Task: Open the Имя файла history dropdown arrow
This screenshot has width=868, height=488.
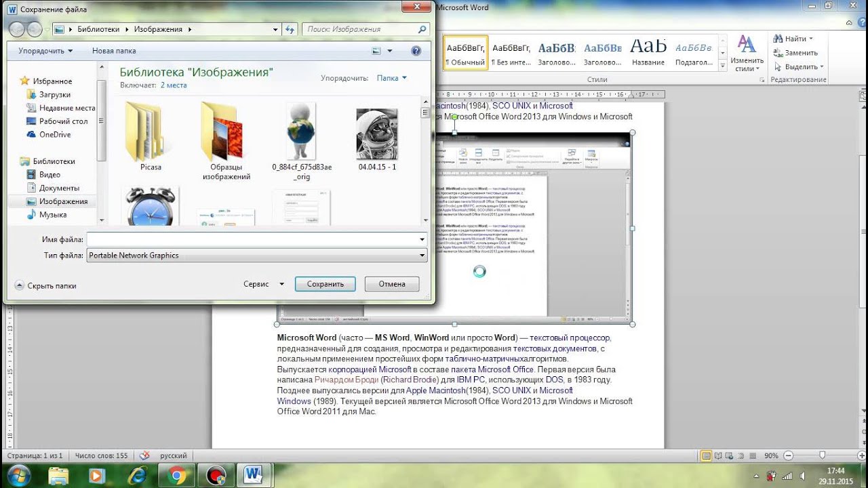Action: tap(422, 239)
